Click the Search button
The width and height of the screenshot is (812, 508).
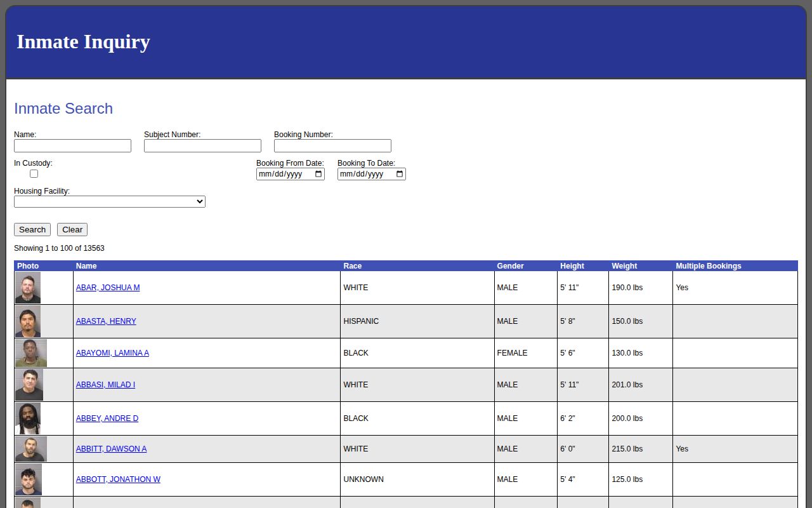tap(32, 230)
